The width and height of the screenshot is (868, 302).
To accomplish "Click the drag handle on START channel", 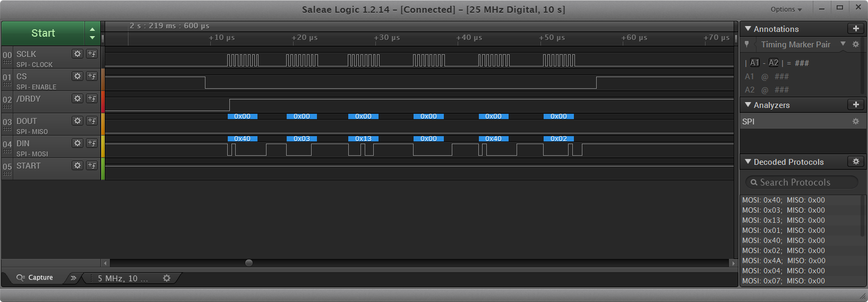I will (7, 174).
